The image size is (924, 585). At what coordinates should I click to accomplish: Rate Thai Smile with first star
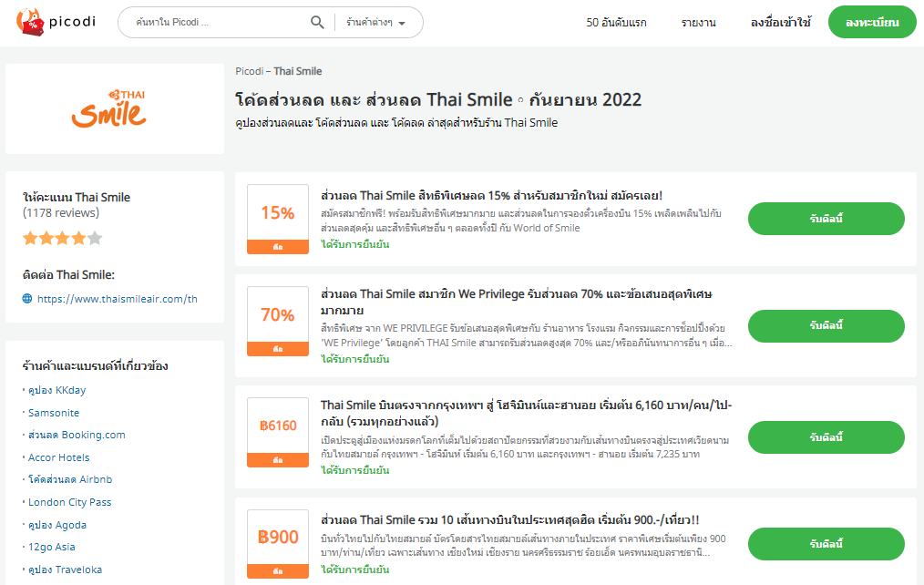30,238
